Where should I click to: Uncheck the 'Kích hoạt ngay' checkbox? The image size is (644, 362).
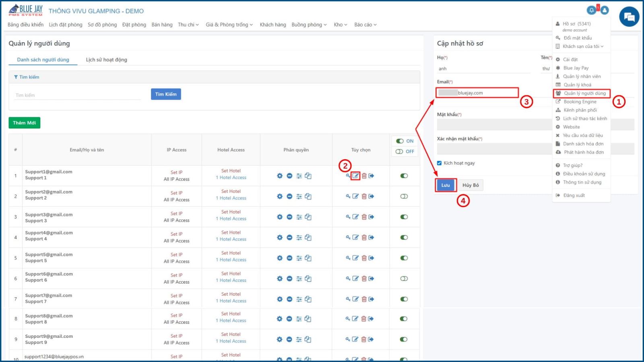pos(439,163)
